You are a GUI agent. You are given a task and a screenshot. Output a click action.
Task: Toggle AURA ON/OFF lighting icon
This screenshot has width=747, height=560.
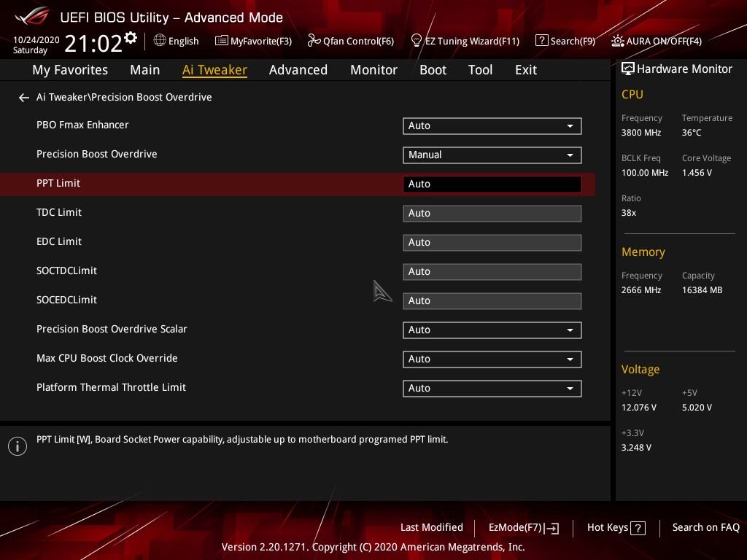[x=617, y=41]
